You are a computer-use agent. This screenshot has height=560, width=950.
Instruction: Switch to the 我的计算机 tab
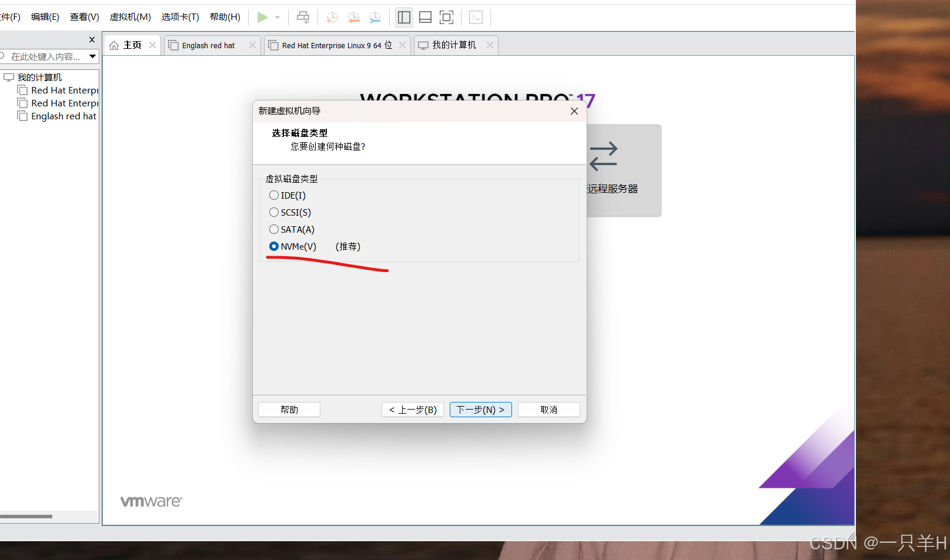(x=454, y=45)
